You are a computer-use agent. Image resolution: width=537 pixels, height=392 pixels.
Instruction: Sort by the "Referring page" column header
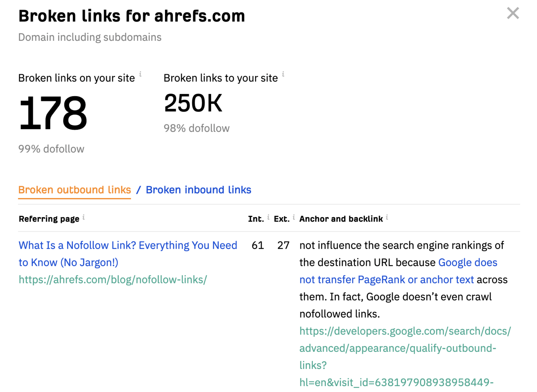pos(49,219)
